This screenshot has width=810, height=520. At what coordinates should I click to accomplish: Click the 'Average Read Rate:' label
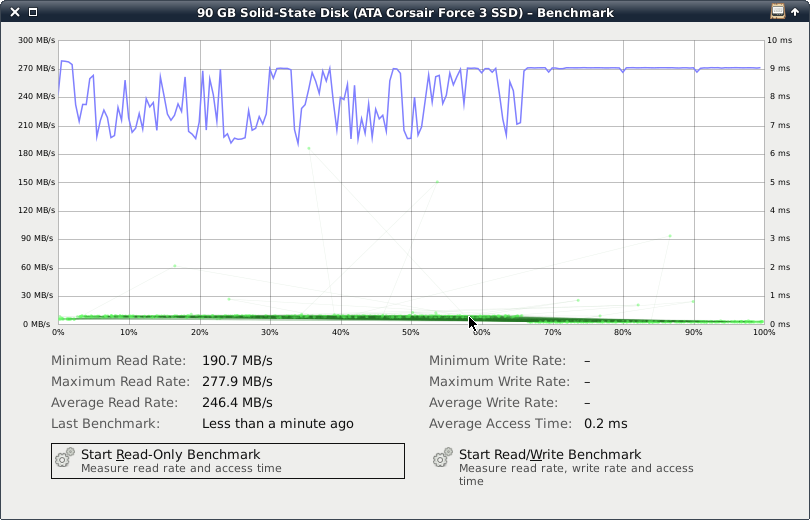pos(114,403)
